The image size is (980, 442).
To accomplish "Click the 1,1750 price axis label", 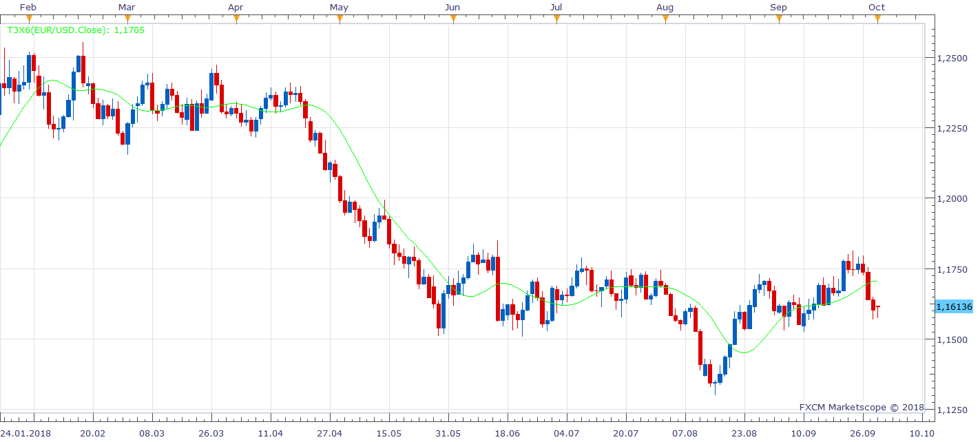I will [x=951, y=269].
